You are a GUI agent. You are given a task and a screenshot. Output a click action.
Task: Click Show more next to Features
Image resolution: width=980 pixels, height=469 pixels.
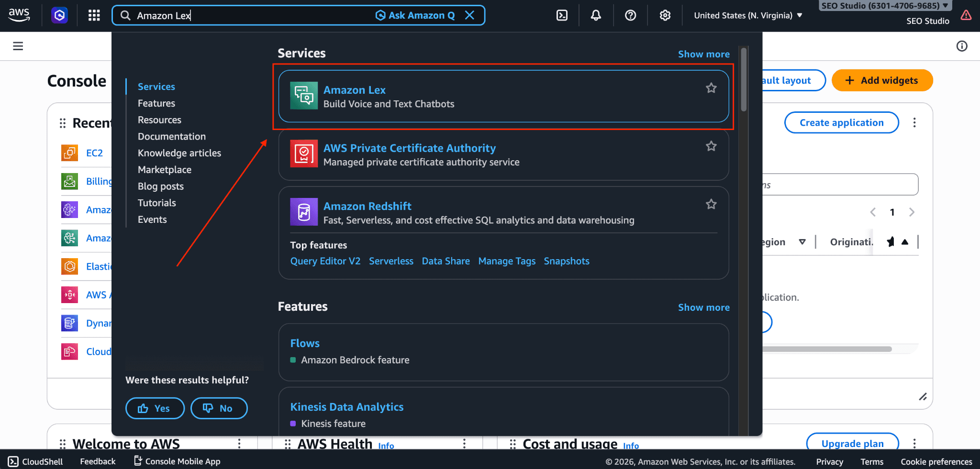click(704, 307)
